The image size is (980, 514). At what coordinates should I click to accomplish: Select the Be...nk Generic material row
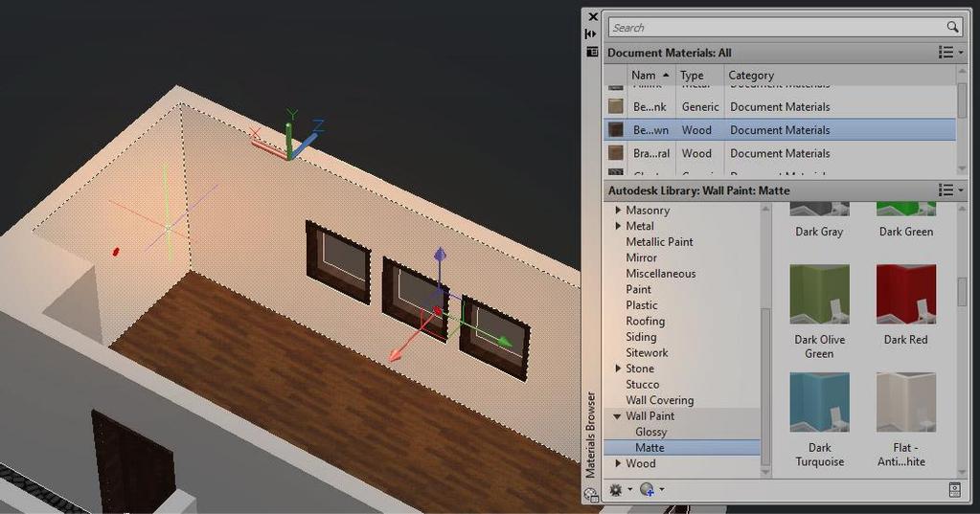coord(780,107)
